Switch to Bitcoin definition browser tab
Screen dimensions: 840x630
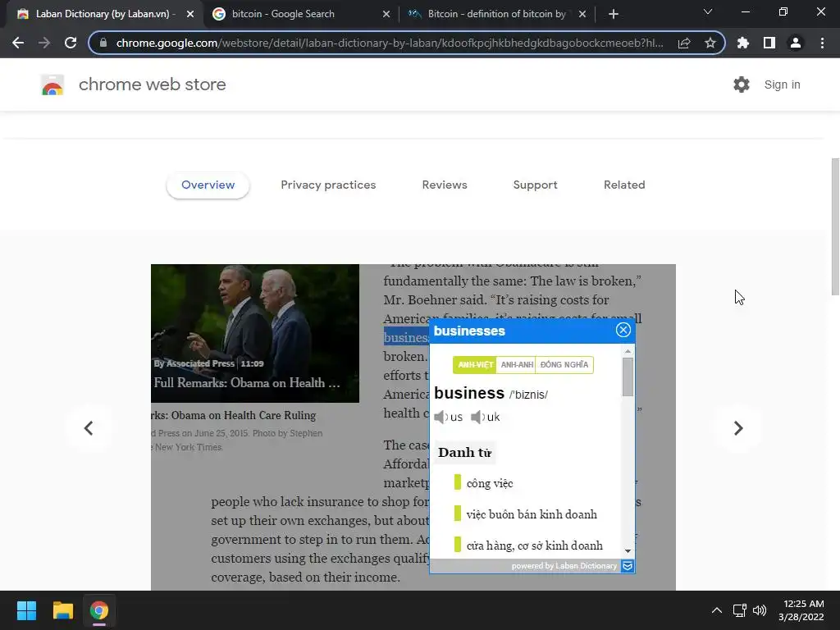496,15
